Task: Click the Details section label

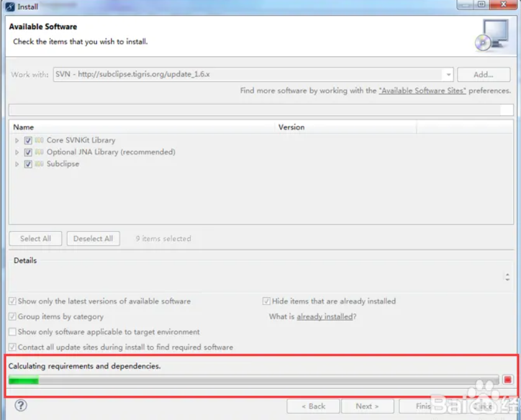Action: pos(25,260)
